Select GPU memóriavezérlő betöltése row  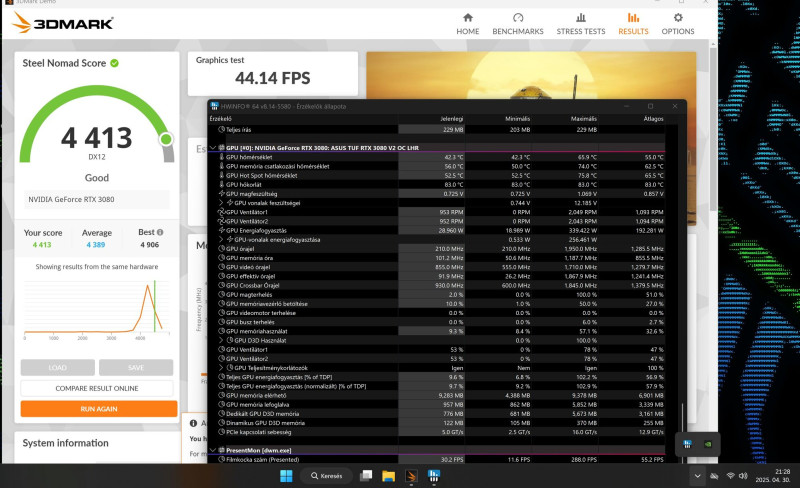pyautogui.click(x=437, y=304)
